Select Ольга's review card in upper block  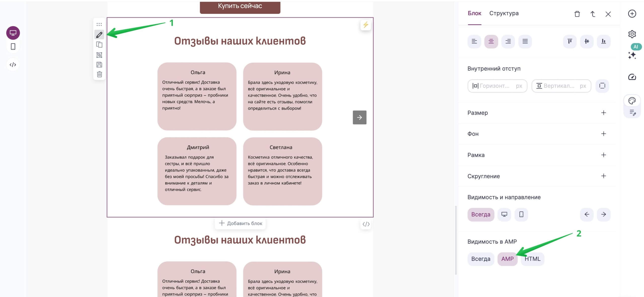tap(197, 96)
